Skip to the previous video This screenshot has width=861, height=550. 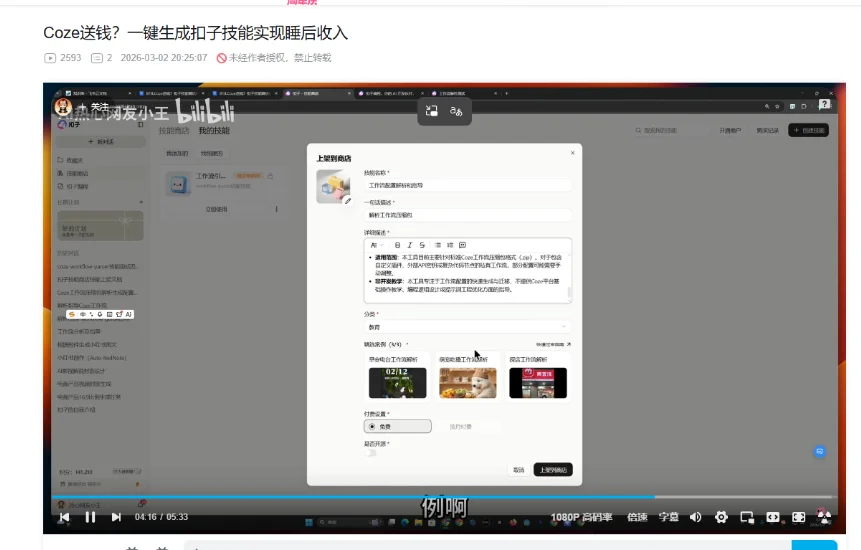click(64, 517)
